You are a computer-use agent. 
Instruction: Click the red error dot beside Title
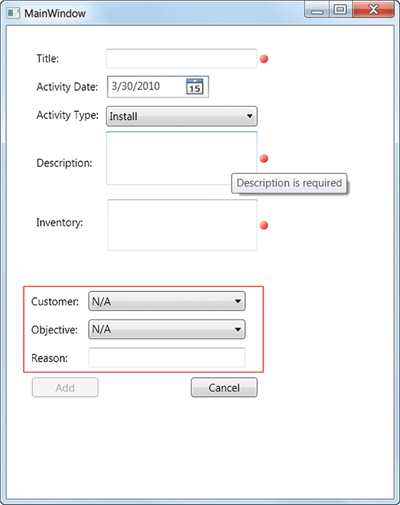(264, 59)
